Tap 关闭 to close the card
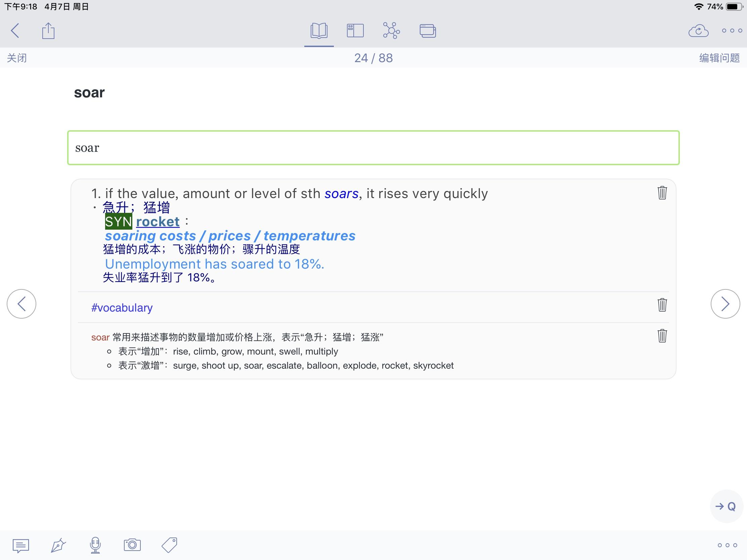Viewport: 747px width, 560px height. 17,58
